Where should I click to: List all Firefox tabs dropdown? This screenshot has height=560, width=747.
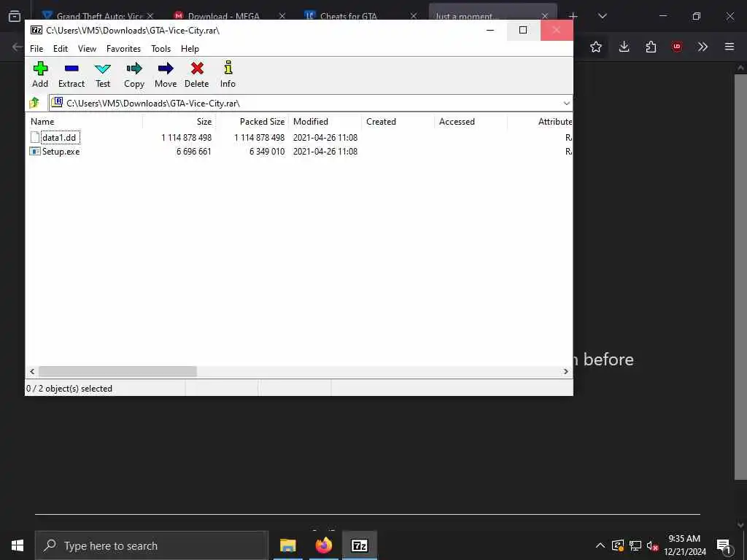click(x=602, y=16)
